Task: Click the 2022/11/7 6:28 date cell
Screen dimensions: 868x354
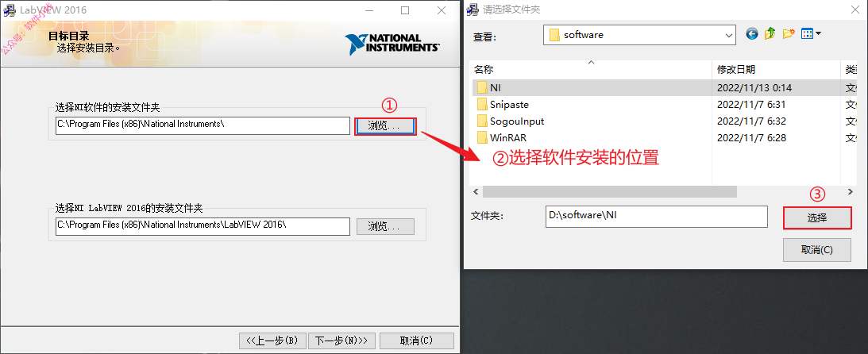Action: coord(751,138)
